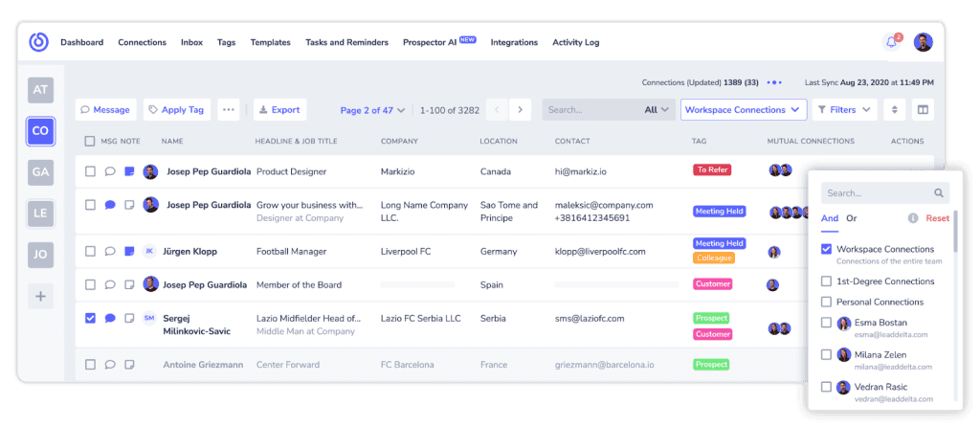Switch to the Or filter tab
The width and height of the screenshot is (980, 427).
[x=851, y=218]
